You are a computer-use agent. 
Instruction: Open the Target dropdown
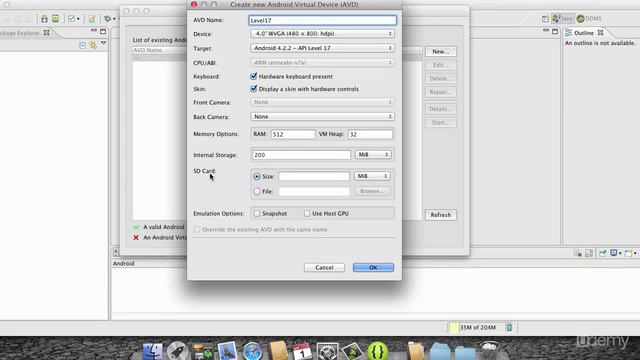pyautogui.click(x=322, y=48)
